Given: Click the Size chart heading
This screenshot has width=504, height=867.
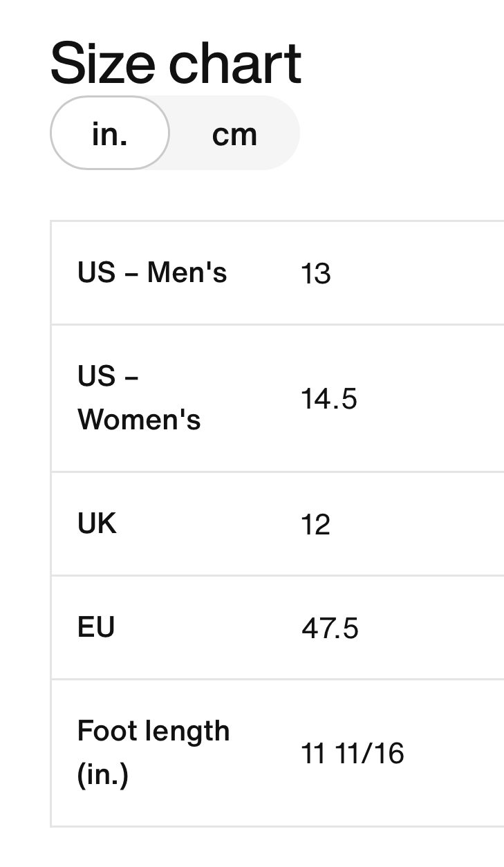Looking at the screenshot, I should click(x=176, y=64).
